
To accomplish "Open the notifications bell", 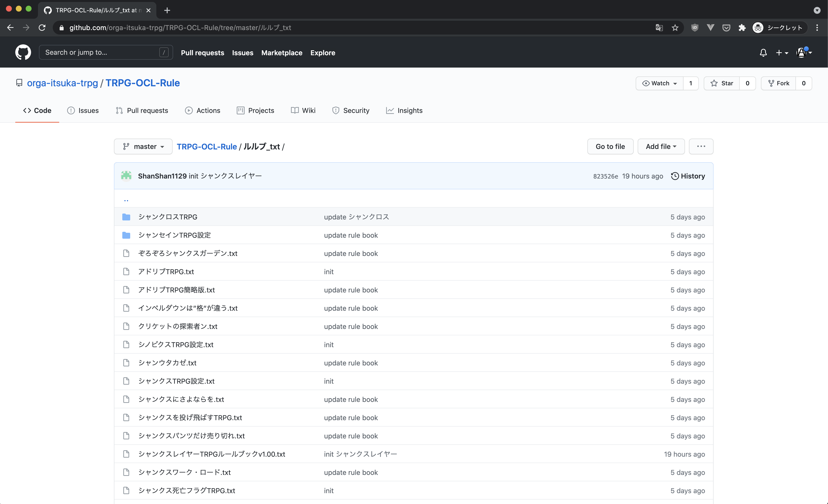I will tap(763, 53).
